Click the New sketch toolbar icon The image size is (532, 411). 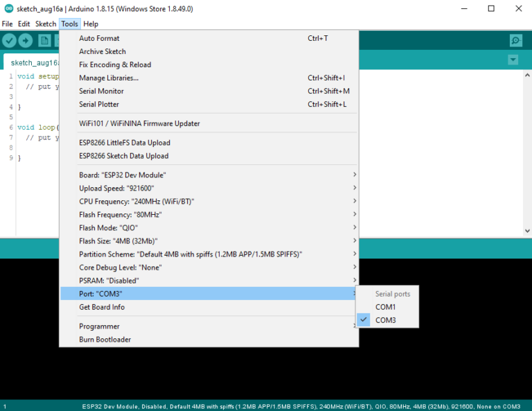tap(44, 41)
